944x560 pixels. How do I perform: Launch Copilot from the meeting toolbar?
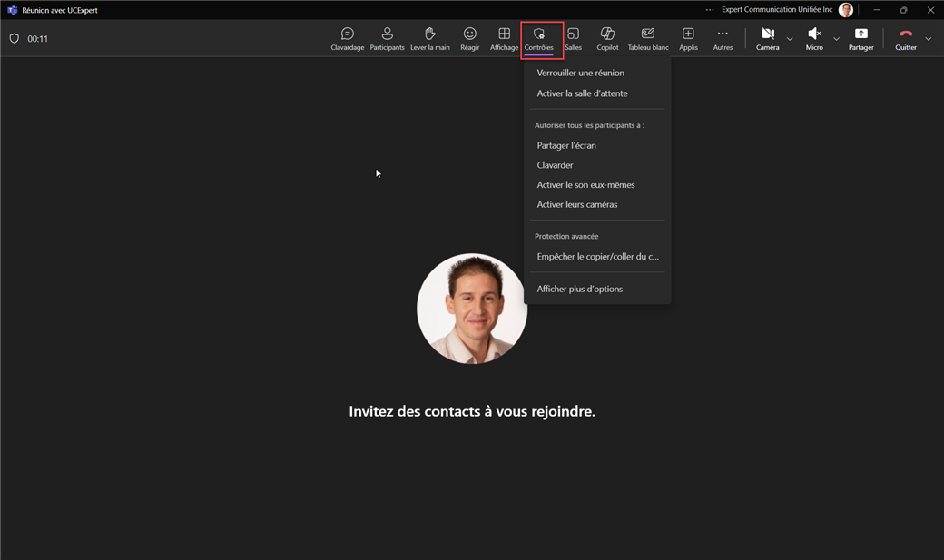[x=607, y=38]
